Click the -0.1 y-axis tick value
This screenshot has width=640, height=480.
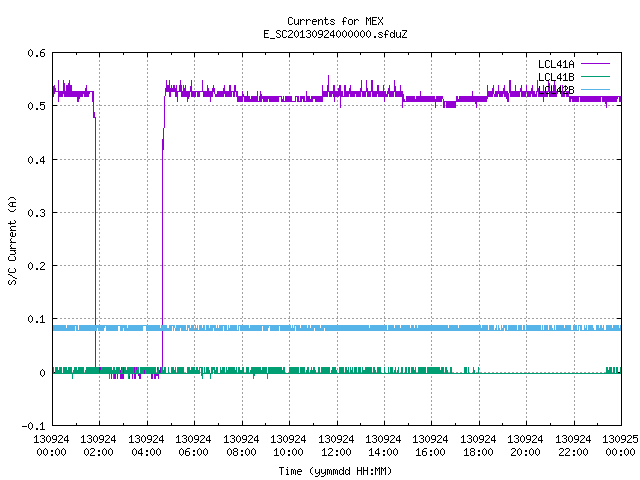point(33,426)
